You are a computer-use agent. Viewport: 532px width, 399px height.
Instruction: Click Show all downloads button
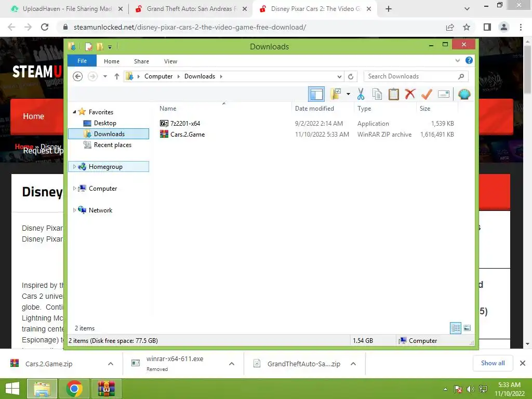click(x=493, y=363)
